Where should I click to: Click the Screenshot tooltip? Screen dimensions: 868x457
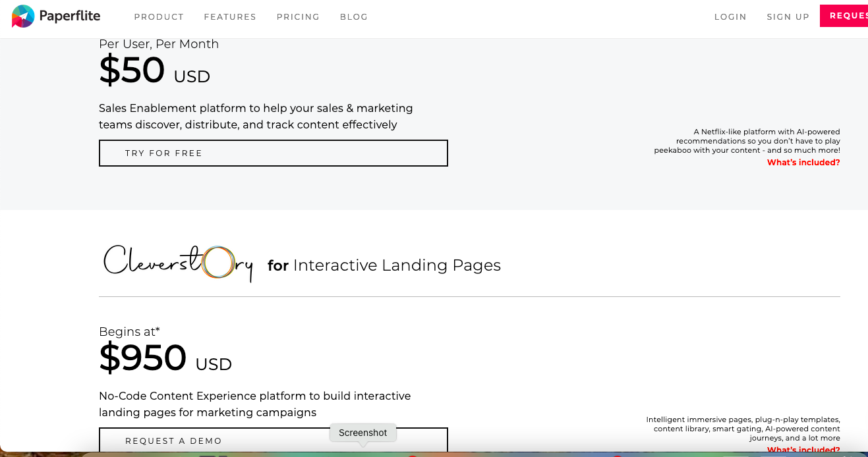[x=362, y=433]
